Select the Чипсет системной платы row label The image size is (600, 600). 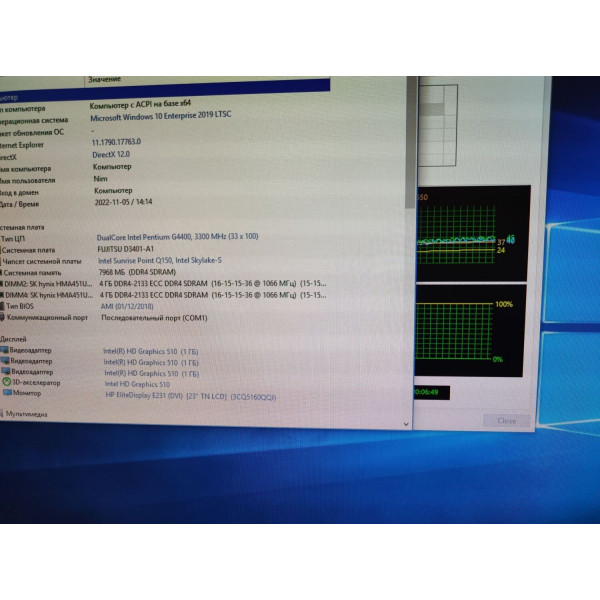[42, 261]
